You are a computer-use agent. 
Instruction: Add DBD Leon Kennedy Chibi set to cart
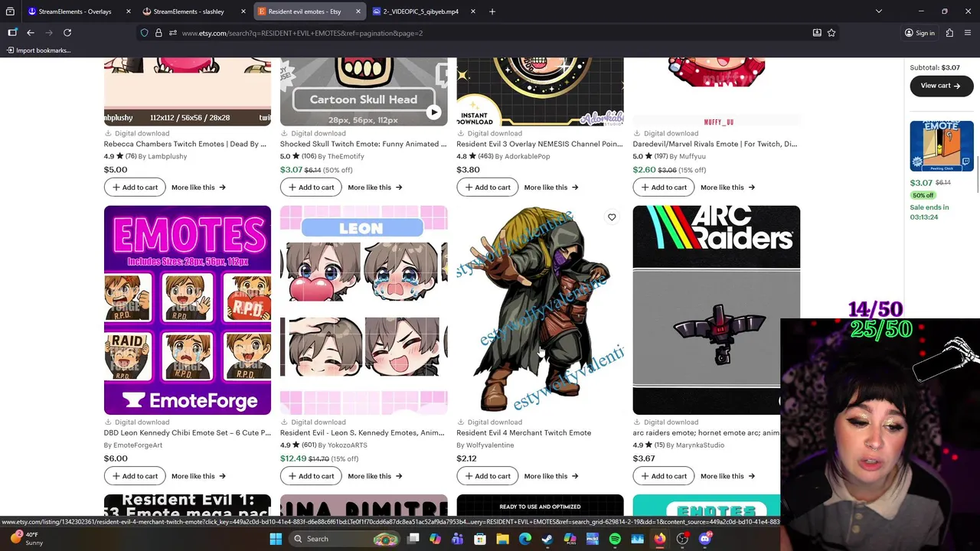point(135,476)
